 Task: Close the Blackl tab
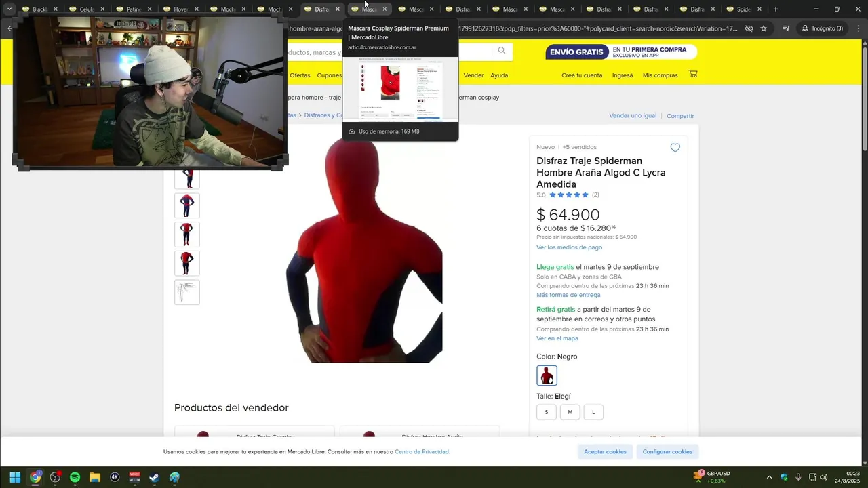coord(56,9)
